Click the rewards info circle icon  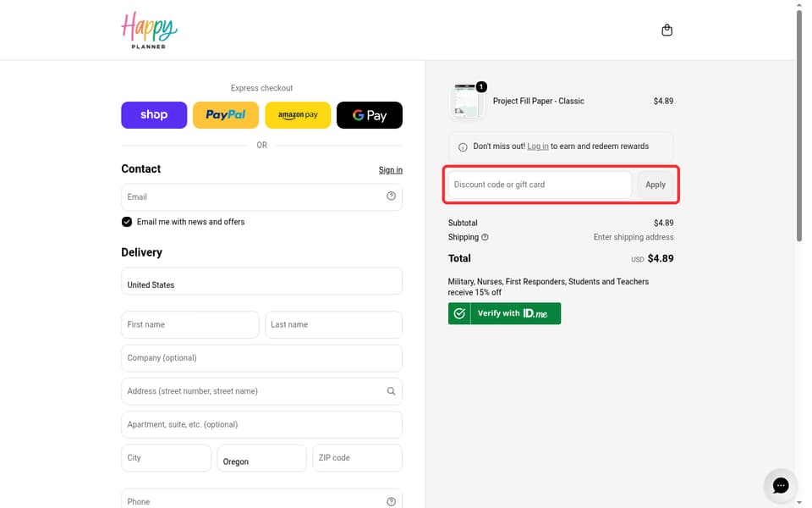point(463,146)
